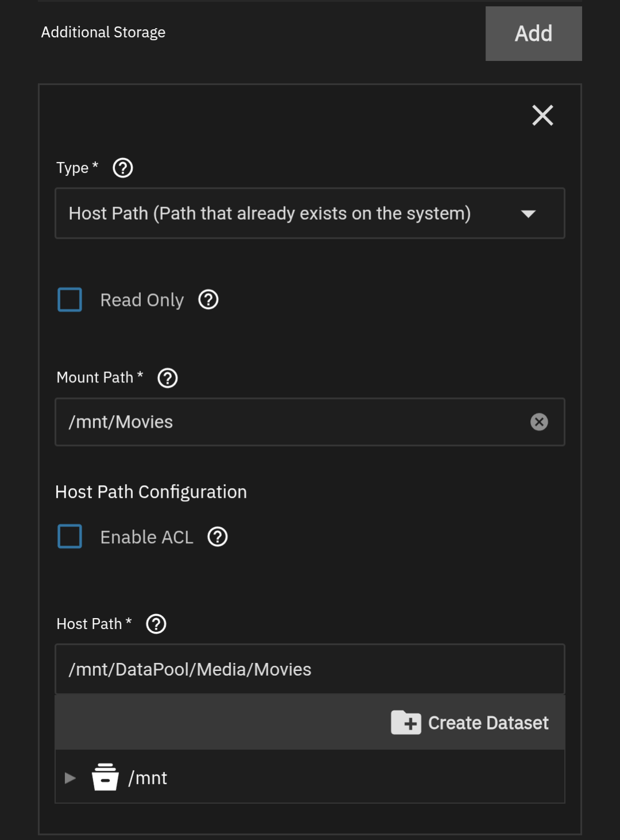Click into the Host Path text field
The image size is (620, 840).
pyautogui.click(x=310, y=669)
